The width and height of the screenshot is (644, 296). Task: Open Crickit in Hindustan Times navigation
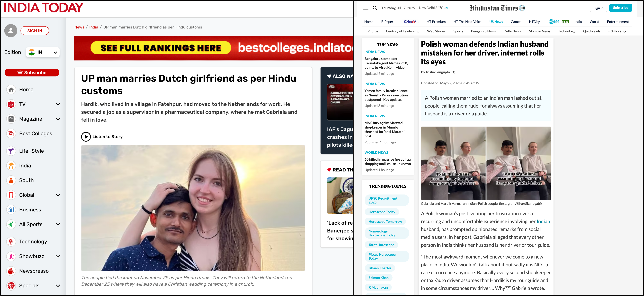410,22
